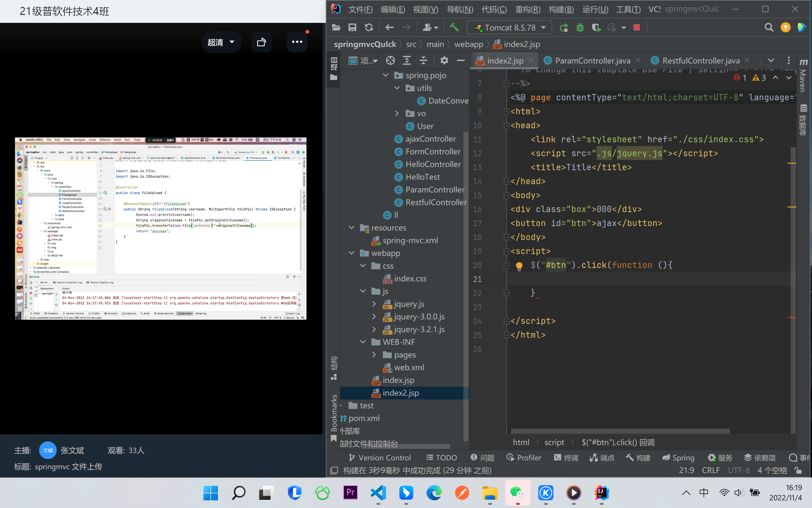Viewport: 812px width, 508px height.
Task: Expand the jquery-3.0.0.js node
Action: tap(374, 317)
